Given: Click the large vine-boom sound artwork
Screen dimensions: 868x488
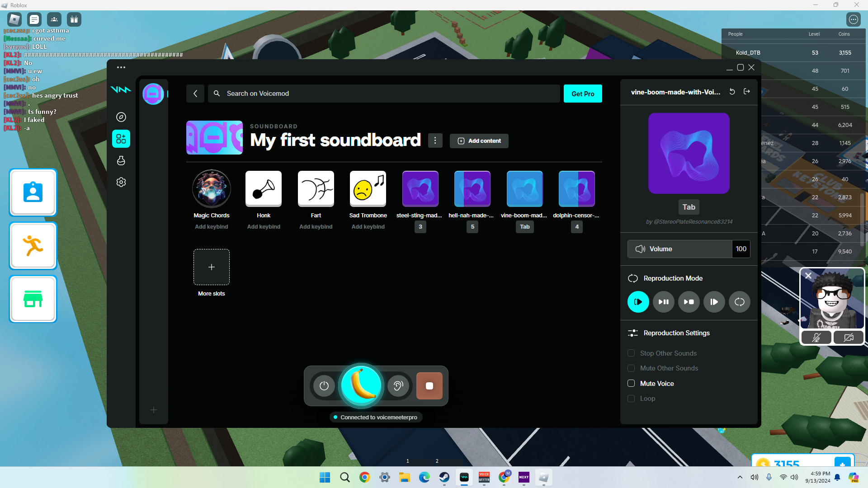Looking at the screenshot, I should 689,153.
